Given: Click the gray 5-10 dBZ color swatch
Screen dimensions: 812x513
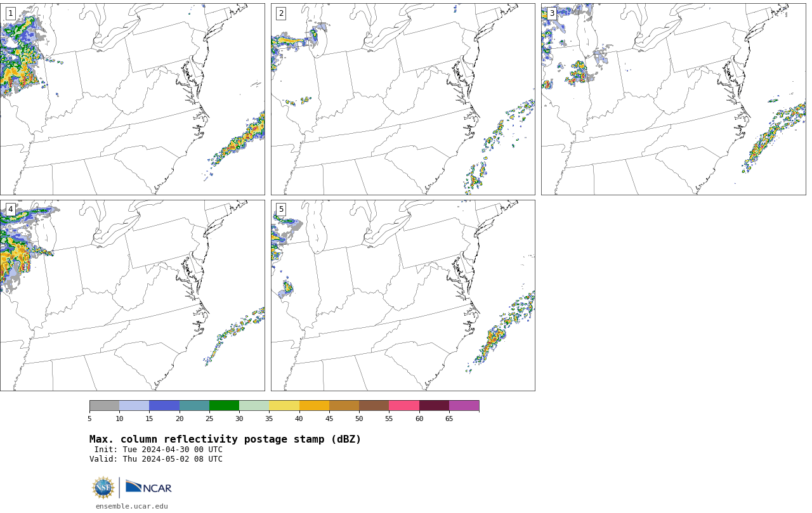Looking at the screenshot, I should [x=104, y=406].
